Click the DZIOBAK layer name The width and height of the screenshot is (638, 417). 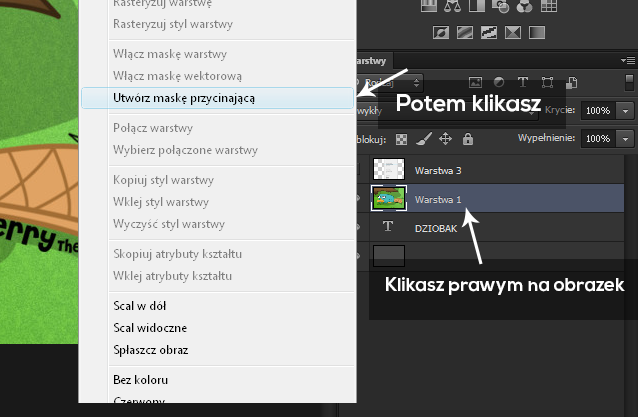coord(436,229)
